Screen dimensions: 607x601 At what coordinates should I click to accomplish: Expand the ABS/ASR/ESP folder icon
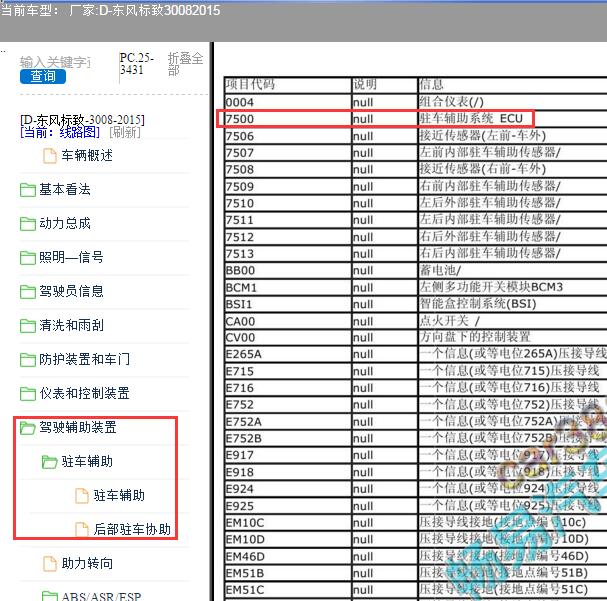pos(50,596)
